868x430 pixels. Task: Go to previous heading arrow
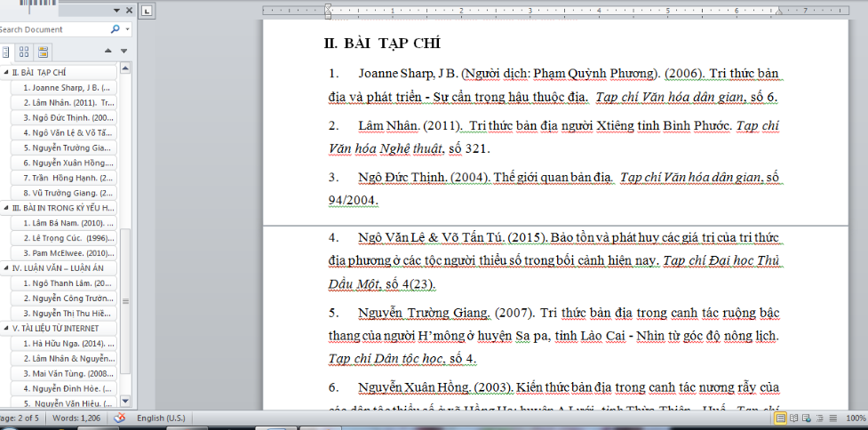[x=108, y=51]
